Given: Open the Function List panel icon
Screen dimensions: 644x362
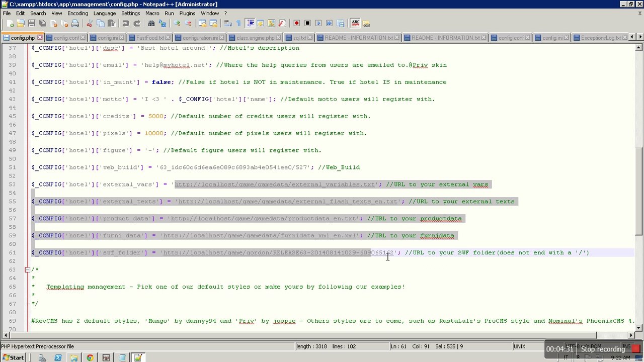Looking at the screenshot, I should [282, 23].
